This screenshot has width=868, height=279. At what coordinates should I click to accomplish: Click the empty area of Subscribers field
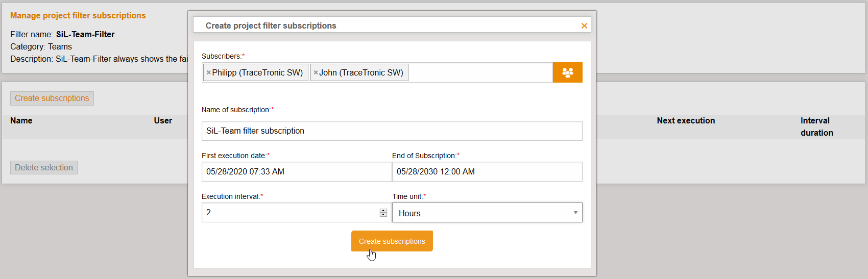480,72
